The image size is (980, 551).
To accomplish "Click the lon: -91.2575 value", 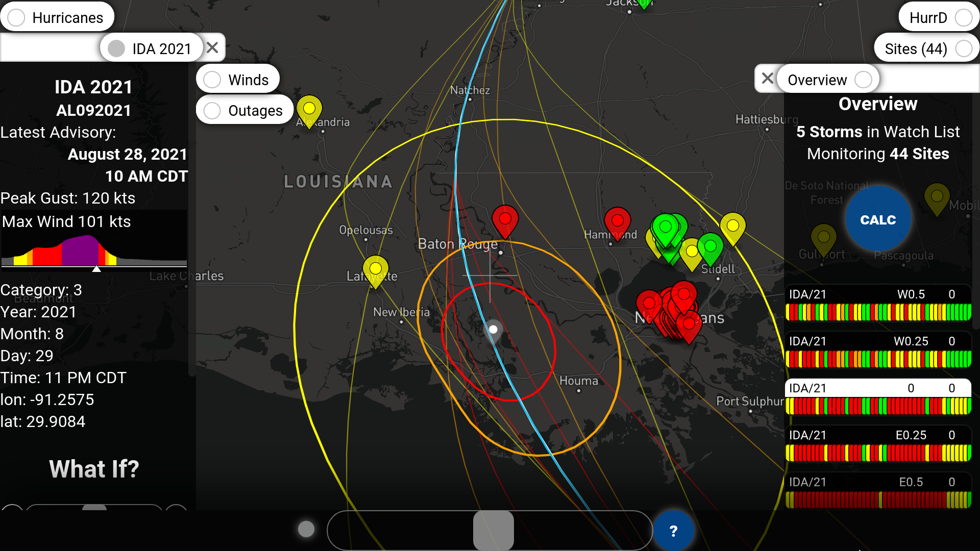I will click(47, 399).
